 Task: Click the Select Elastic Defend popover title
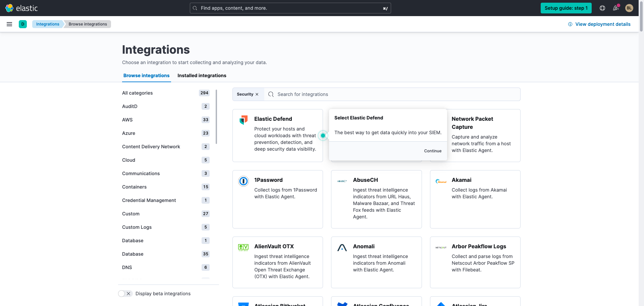359,118
